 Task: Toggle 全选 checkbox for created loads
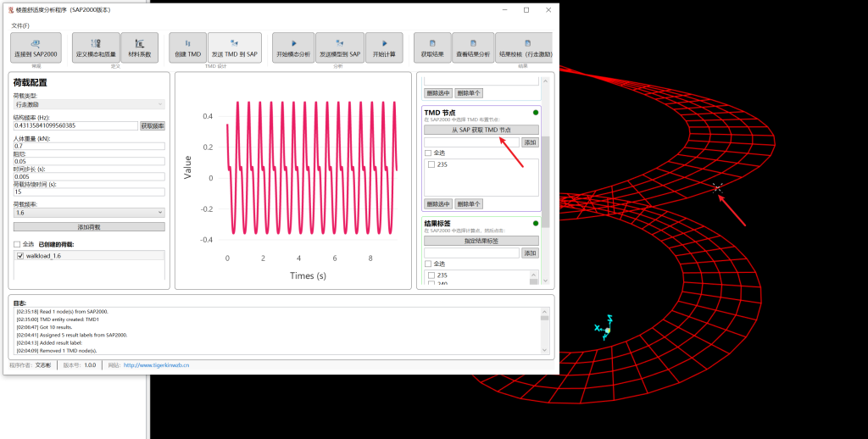click(x=17, y=244)
